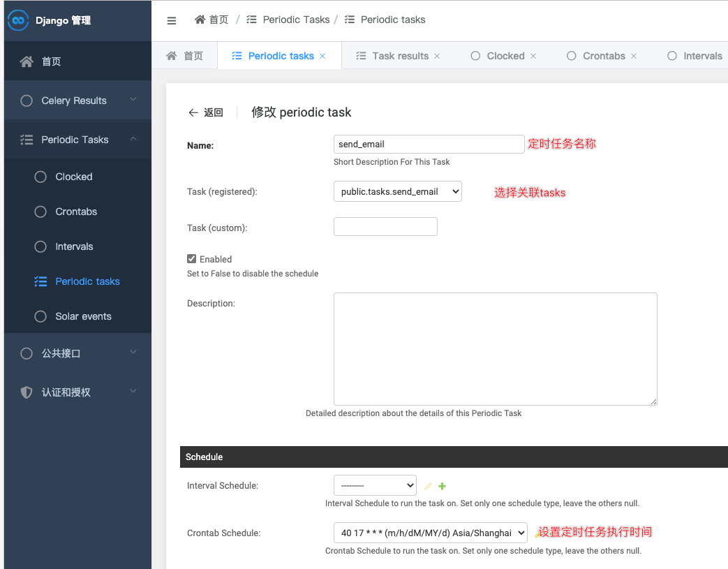Click the Schedule section header bar
Viewport: 728px width, 569px height.
point(454,457)
